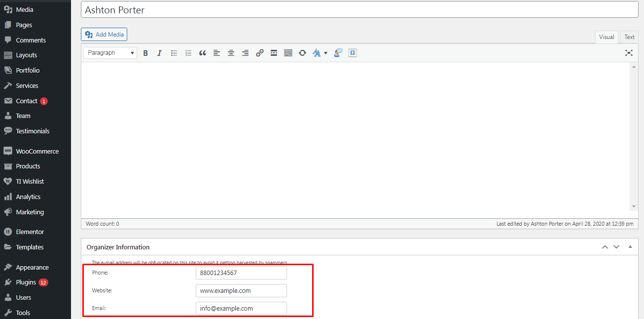Open Elementor in the sidebar
The height and width of the screenshot is (319, 644).
pyautogui.click(x=36, y=232)
